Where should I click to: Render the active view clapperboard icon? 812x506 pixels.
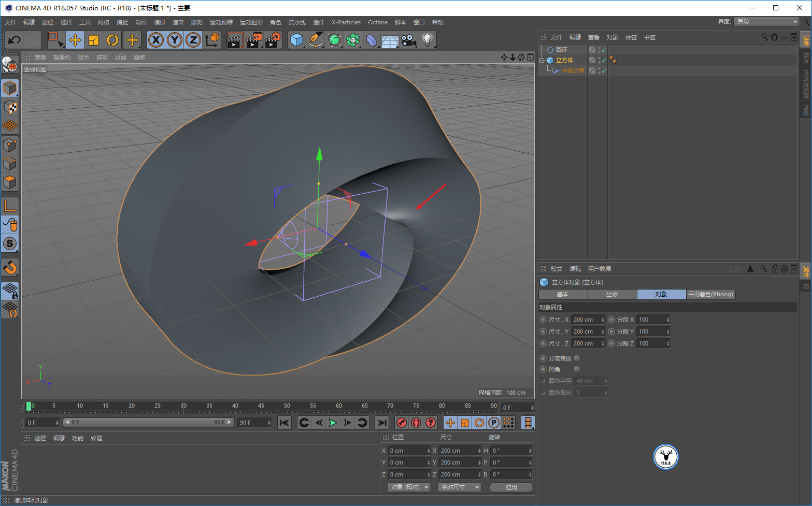[x=235, y=40]
